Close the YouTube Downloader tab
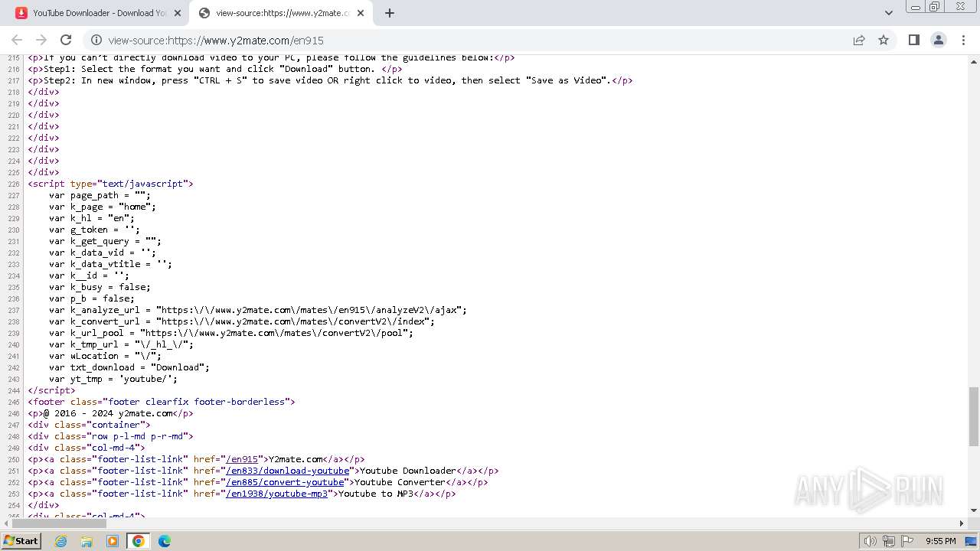Viewport: 980px width, 551px height. 178,13
